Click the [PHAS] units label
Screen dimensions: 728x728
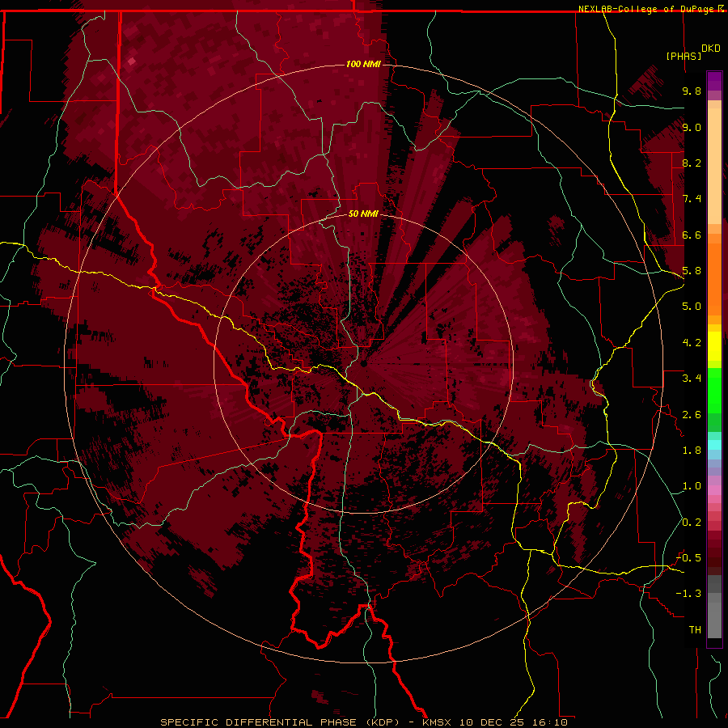(x=684, y=56)
